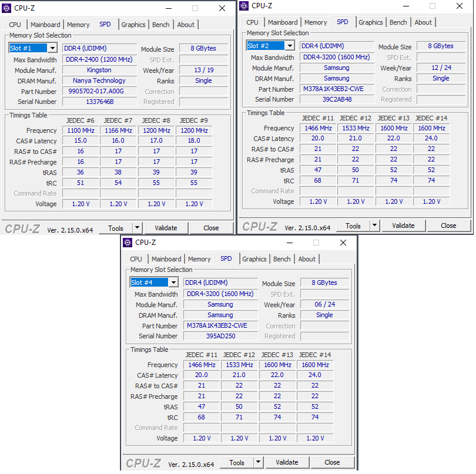The width and height of the screenshot is (476, 474).
Task: Click Kingston module manufacturer field
Action: point(99,70)
